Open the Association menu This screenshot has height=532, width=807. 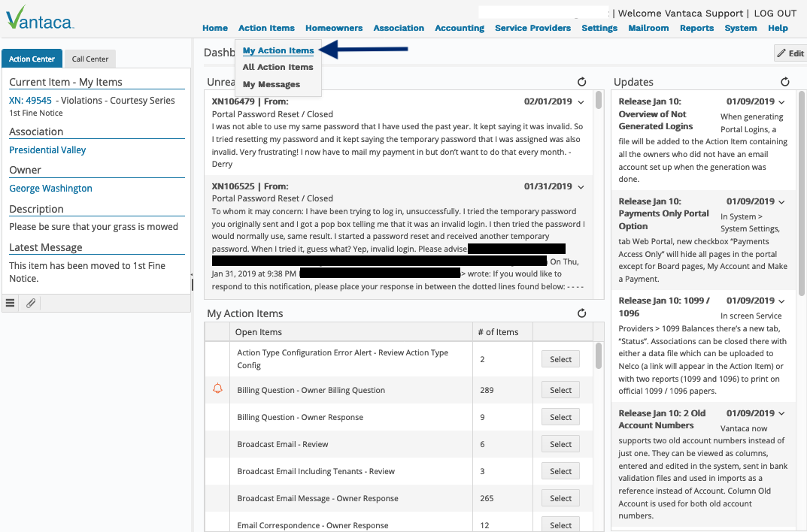point(399,28)
